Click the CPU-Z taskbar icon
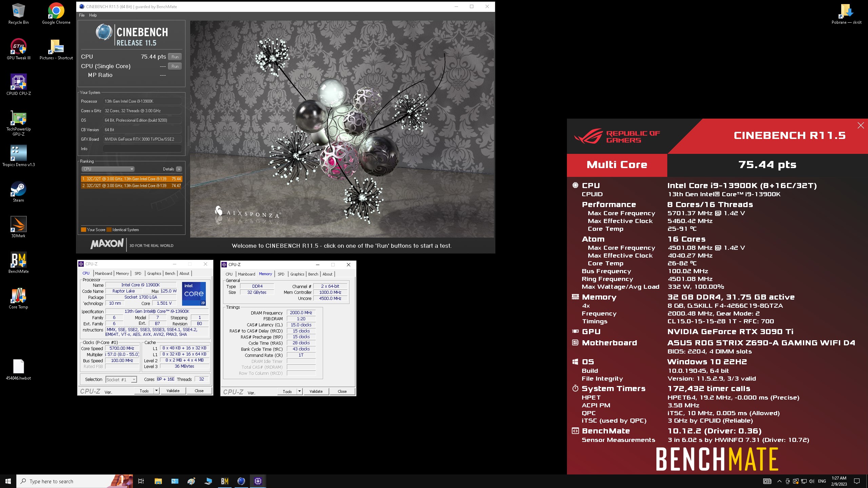Image resolution: width=868 pixels, height=488 pixels. (x=258, y=481)
